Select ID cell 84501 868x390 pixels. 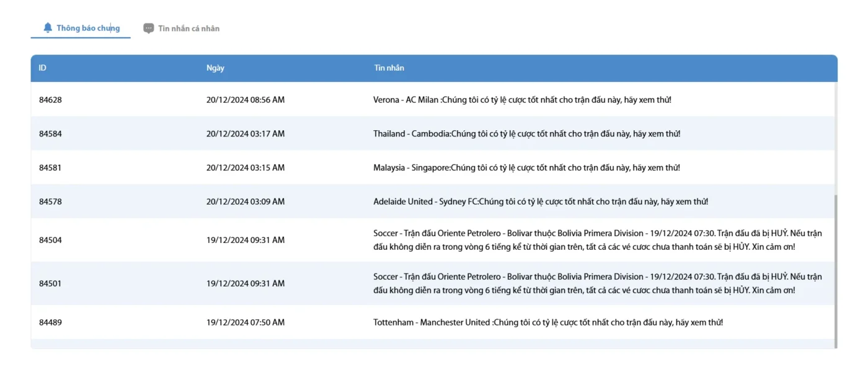50,283
